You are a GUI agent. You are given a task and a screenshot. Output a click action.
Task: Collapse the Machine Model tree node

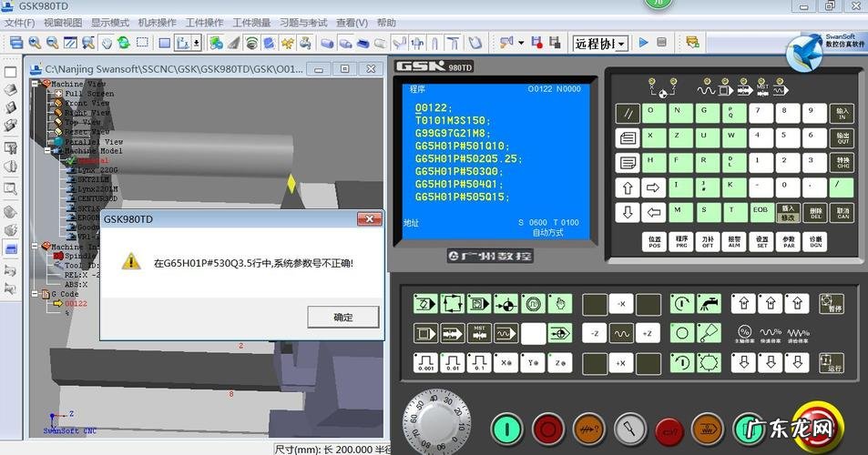[x=46, y=151]
